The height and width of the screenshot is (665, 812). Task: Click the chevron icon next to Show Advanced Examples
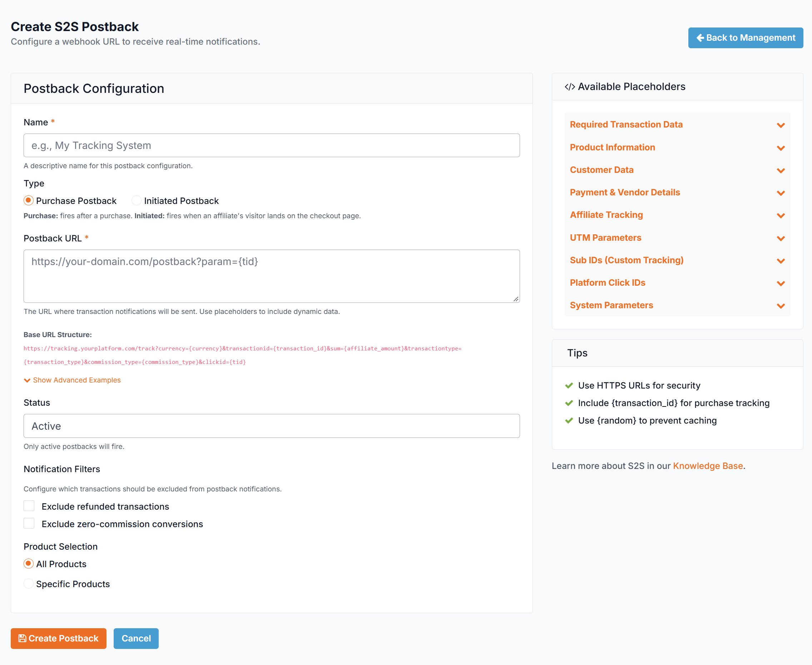(x=27, y=380)
